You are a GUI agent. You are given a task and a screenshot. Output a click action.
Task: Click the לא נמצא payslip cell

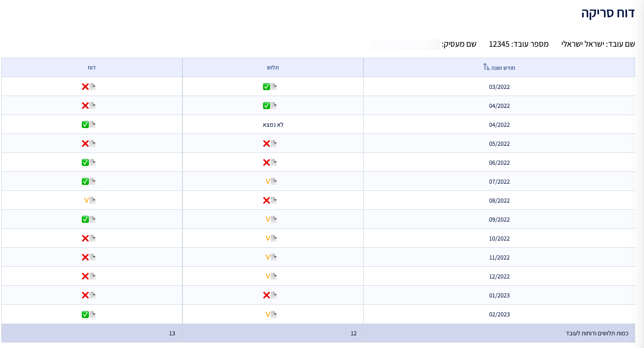click(273, 125)
